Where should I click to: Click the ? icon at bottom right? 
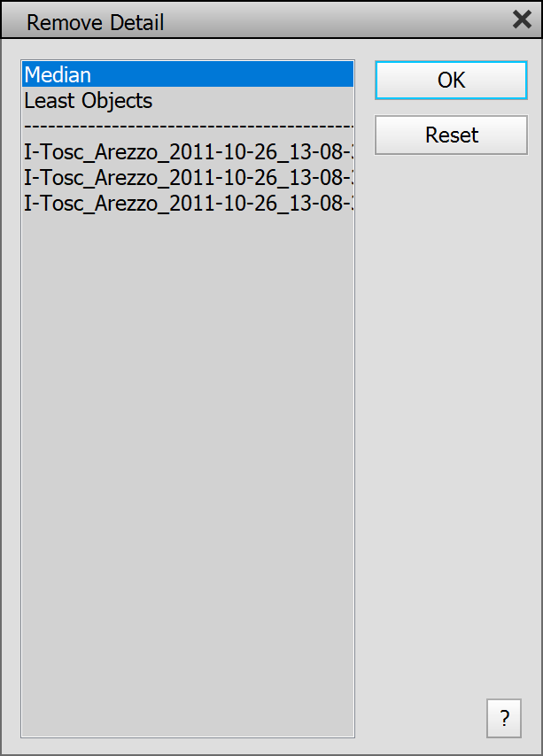coord(504,718)
